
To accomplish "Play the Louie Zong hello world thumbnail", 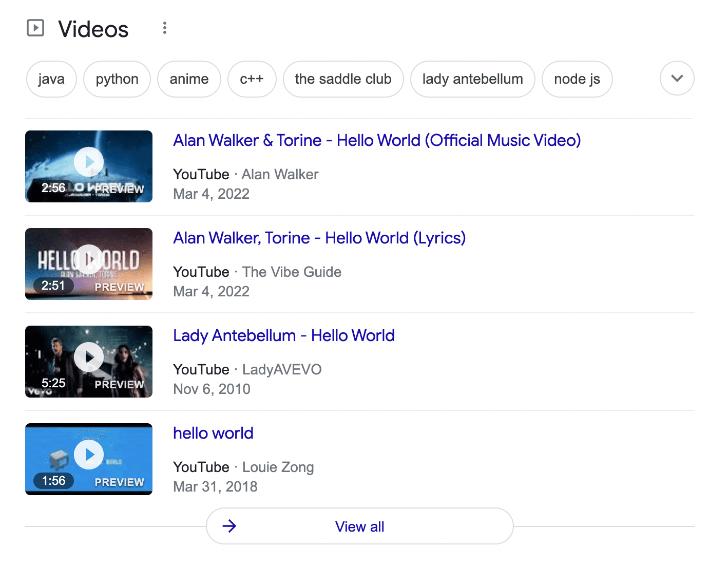I will [89, 459].
